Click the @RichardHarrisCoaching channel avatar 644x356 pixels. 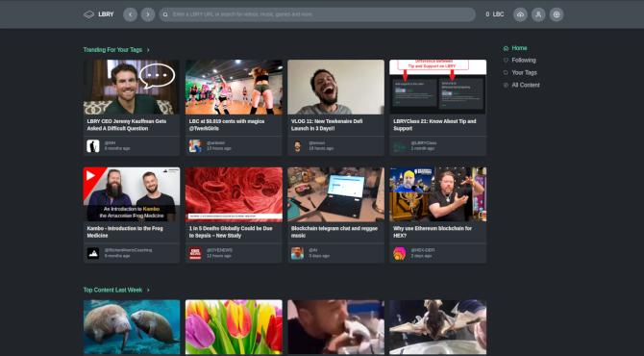[93, 253]
